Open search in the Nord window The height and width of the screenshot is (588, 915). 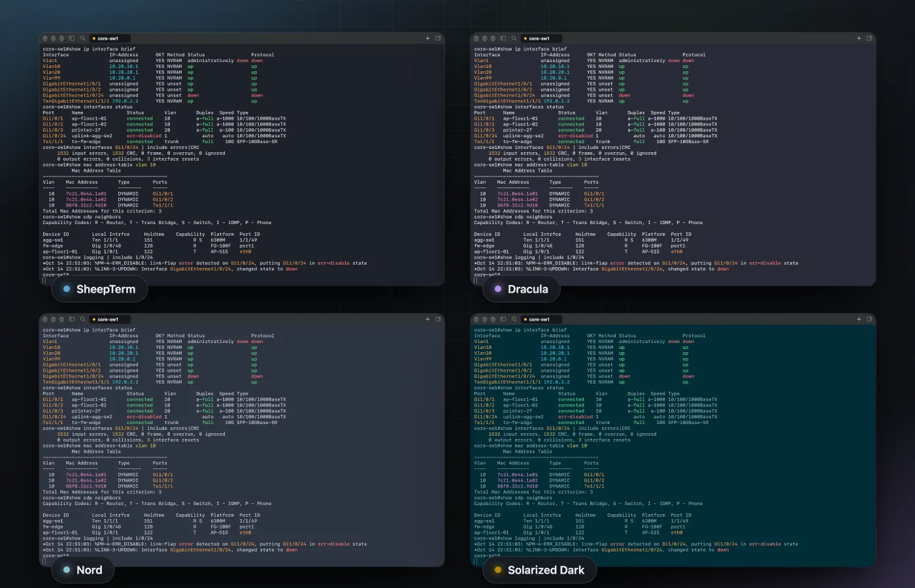[83, 319]
